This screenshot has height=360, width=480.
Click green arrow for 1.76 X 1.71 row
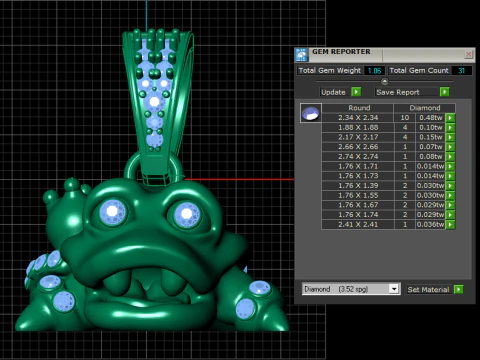pos(450,166)
